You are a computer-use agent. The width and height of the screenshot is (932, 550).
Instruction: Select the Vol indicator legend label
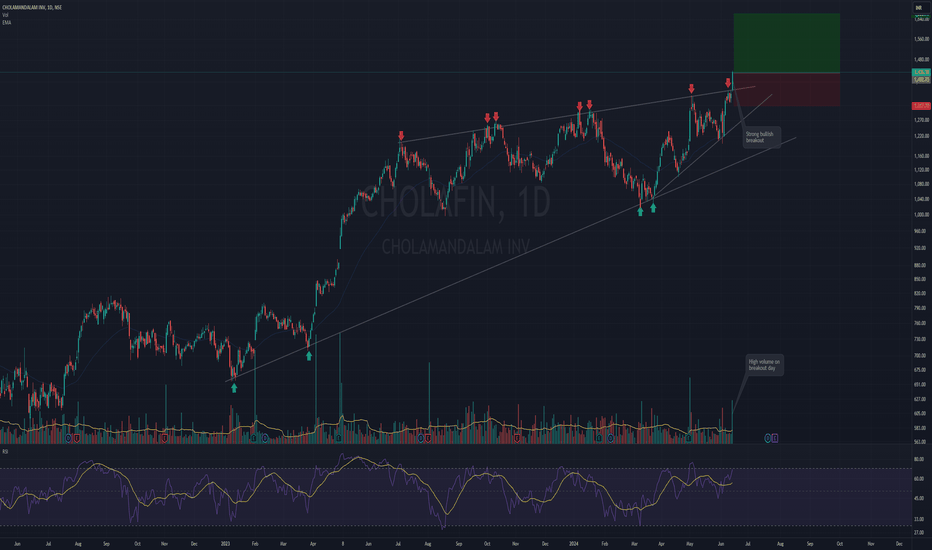point(5,15)
